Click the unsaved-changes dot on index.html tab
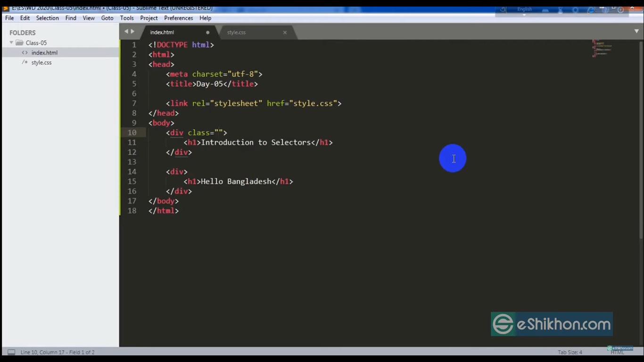 [x=207, y=33]
